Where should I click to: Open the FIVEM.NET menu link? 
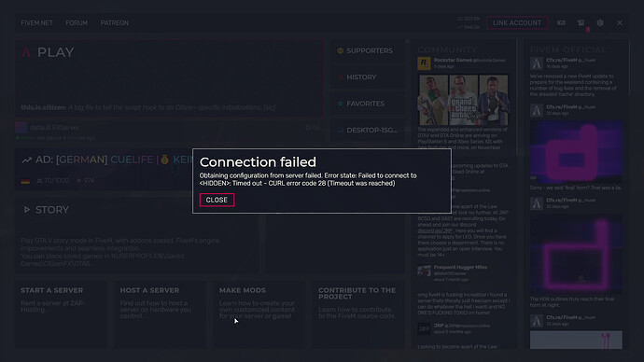coord(36,23)
